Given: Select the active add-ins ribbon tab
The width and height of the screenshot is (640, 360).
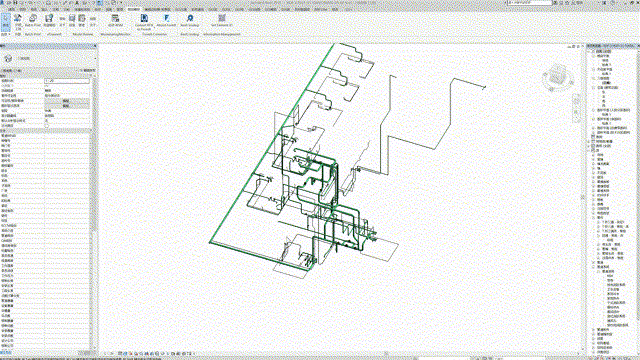Looking at the screenshot, I should click(x=133, y=9).
